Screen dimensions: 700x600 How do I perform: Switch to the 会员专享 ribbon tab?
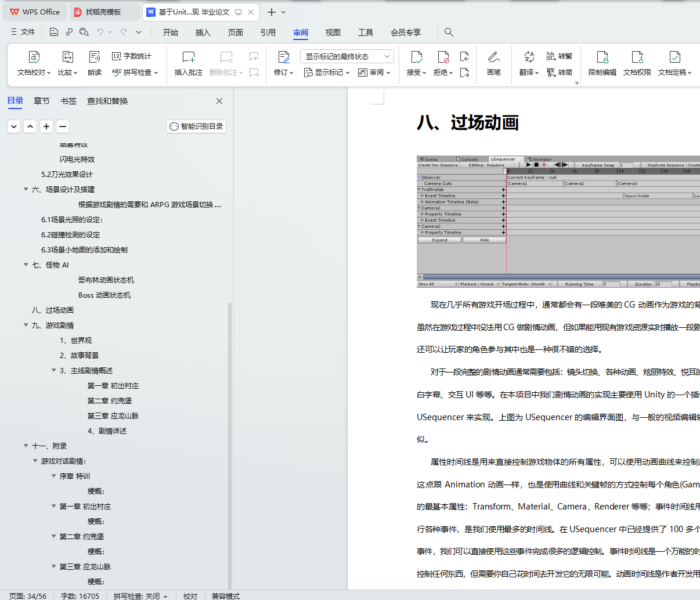(406, 32)
